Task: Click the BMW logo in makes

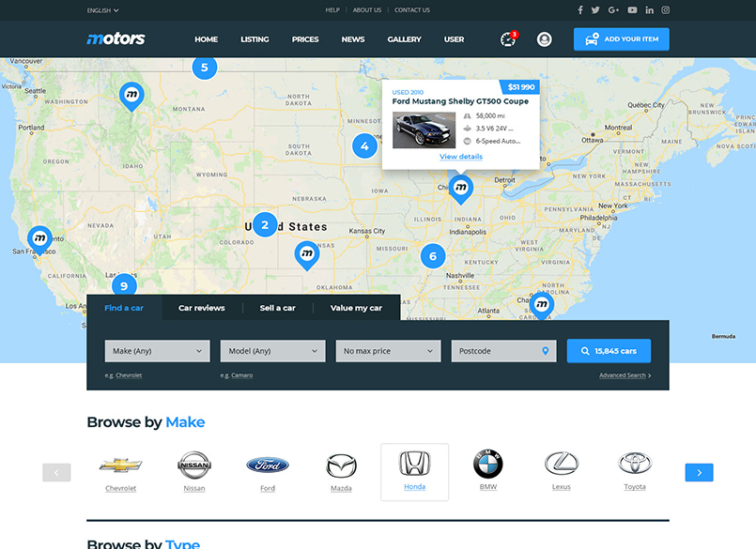Action: [x=488, y=464]
